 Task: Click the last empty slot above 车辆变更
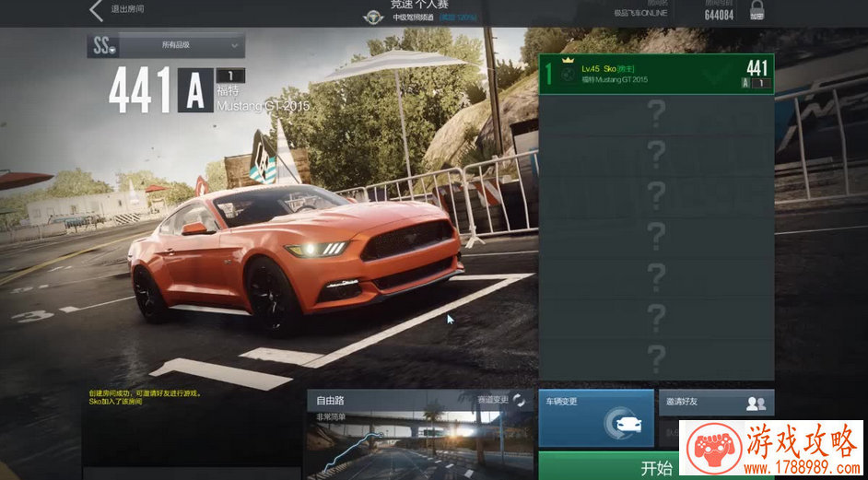656,360
